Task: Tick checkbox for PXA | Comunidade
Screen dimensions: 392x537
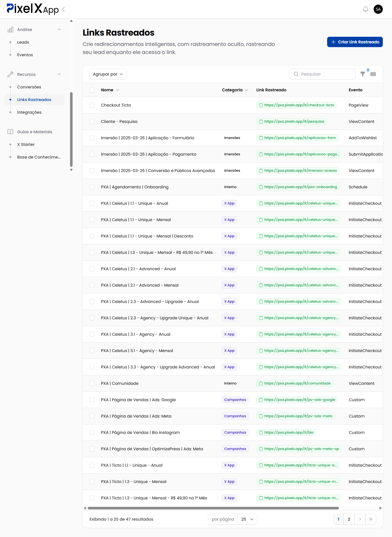Action: (92, 383)
